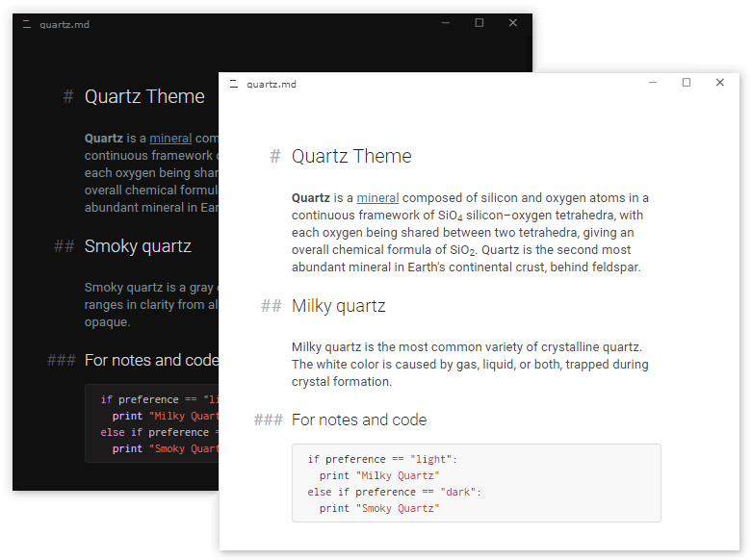Click the Smoky quartz heading
The width and height of the screenshot is (752, 560).
click(x=138, y=246)
